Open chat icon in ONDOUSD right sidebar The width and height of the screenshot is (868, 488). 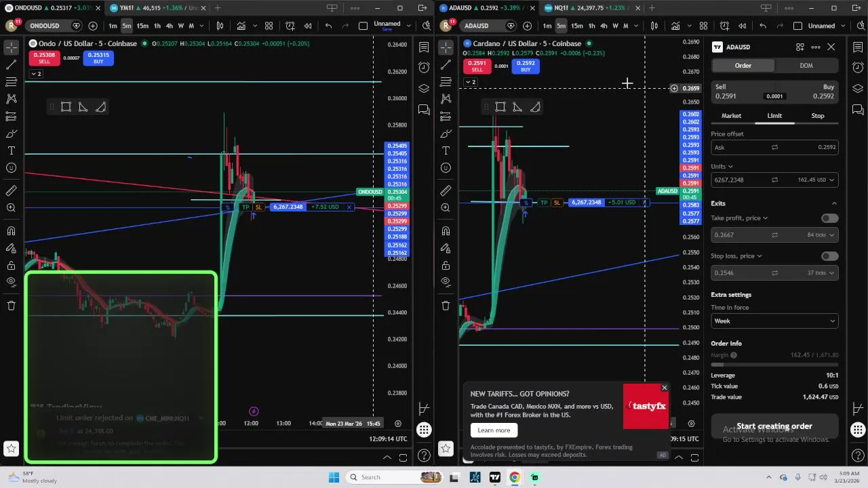click(424, 109)
